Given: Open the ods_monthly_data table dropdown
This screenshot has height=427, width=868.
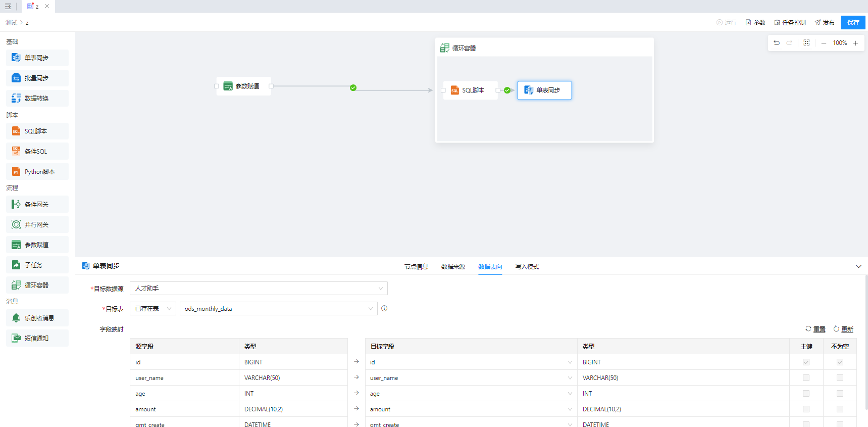Looking at the screenshot, I should tap(279, 308).
